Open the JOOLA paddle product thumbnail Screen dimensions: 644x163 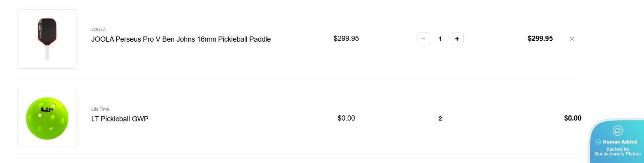click(47, 39)
